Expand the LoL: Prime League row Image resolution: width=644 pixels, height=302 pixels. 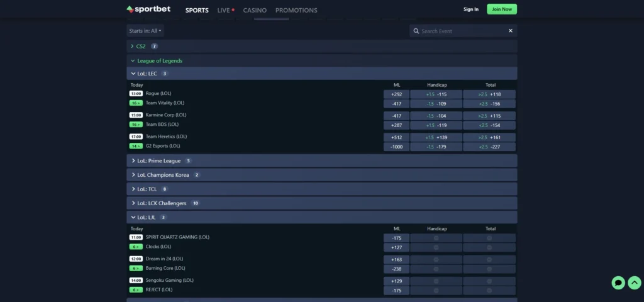tap(321, 160)
